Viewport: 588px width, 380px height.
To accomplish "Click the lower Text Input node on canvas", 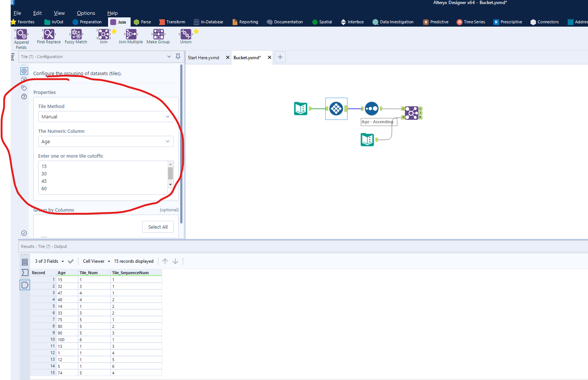I will 367,139.
